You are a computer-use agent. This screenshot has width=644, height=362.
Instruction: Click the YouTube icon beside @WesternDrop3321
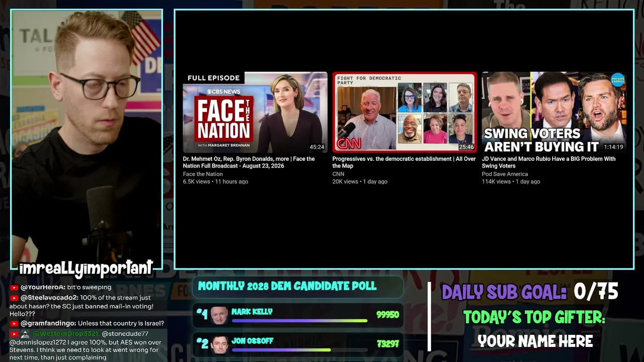pos(14,334)
